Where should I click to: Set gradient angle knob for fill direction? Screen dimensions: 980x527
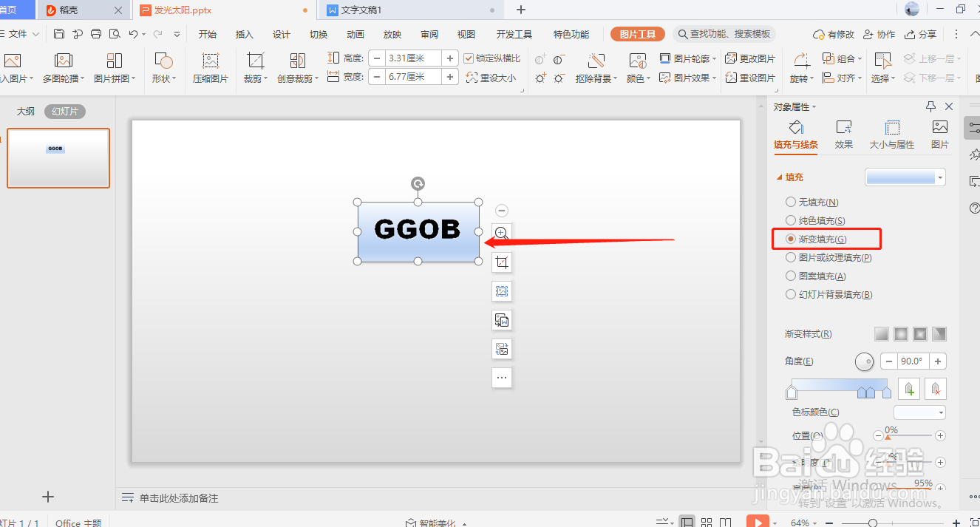(865, 361)
